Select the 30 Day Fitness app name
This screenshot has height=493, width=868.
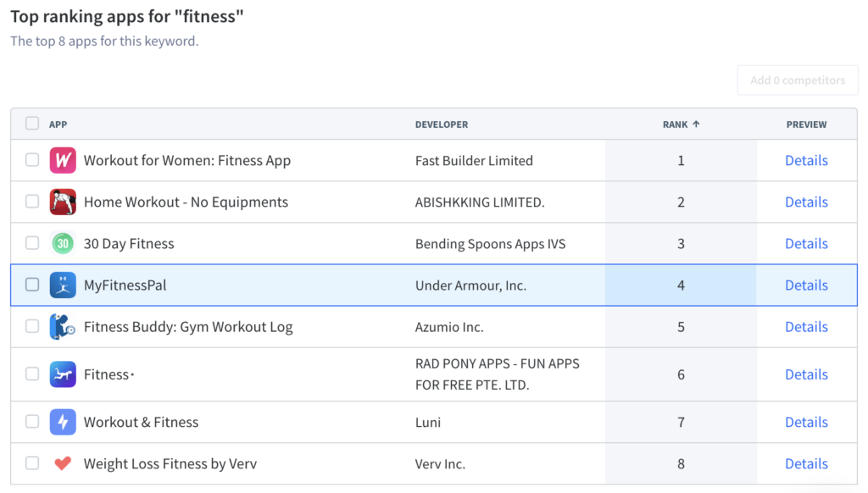[x=129, y=243]
